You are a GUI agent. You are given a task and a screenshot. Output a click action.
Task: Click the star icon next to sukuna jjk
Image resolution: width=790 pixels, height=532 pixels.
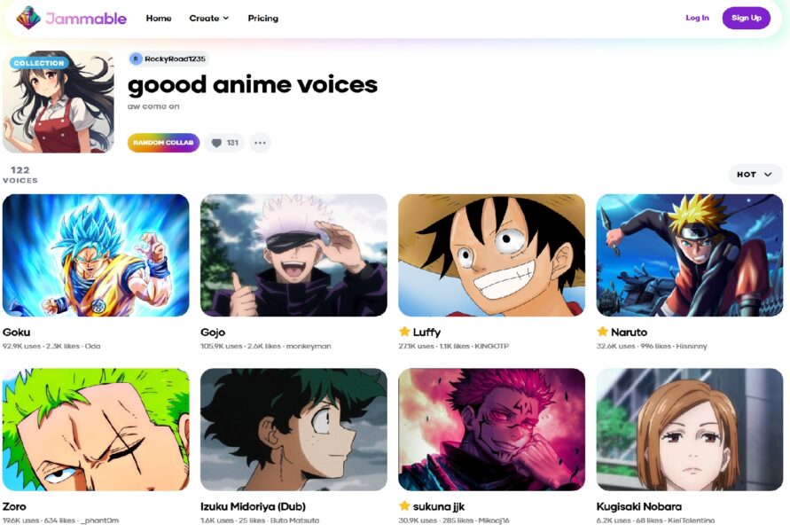pyautogui.click(x=404, y=505)
